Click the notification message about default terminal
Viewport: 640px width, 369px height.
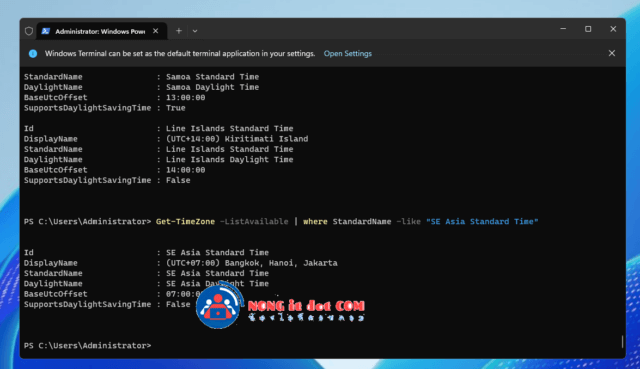(180, 53)
